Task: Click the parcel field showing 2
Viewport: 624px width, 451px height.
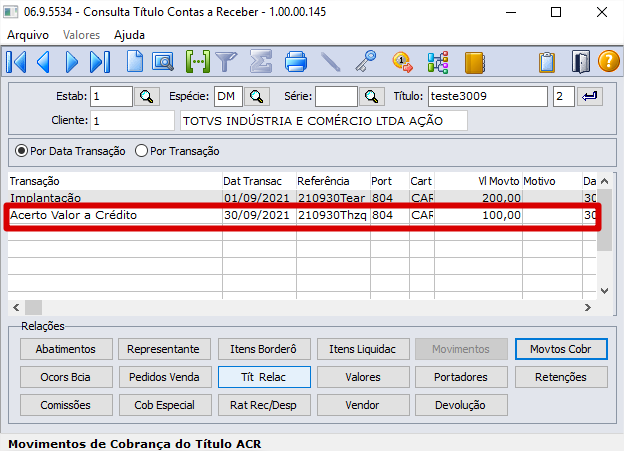Action: 564,96
